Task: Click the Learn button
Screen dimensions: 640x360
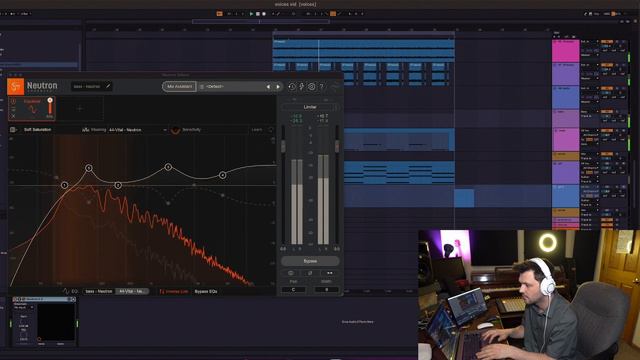Action: point(257,130)
